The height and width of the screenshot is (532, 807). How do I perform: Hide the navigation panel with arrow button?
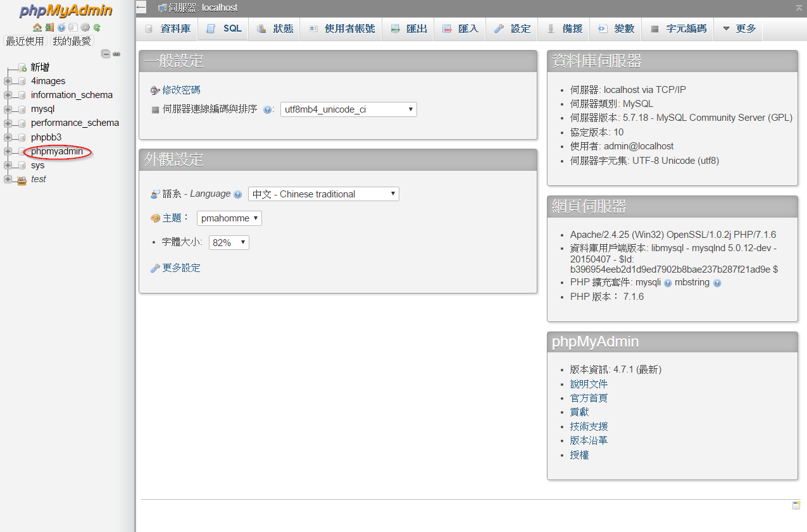click(x=141, y=8)
